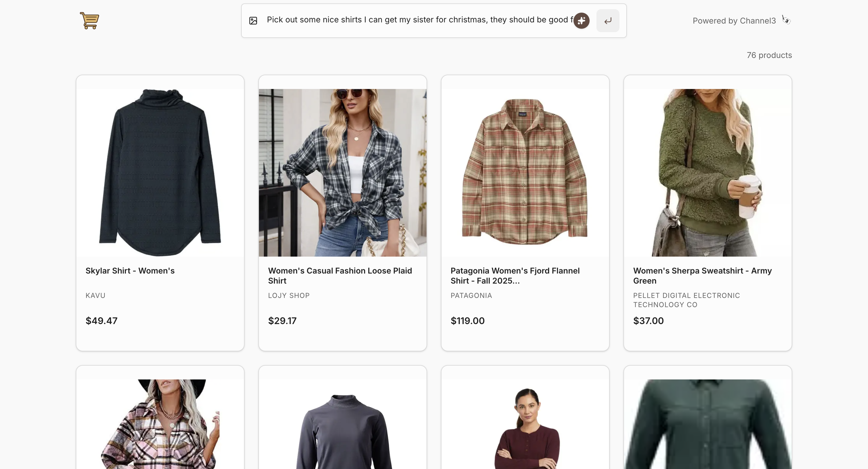Click the sparkle AI icon in the search bar

pyautogui.click(x=581, y=21)
